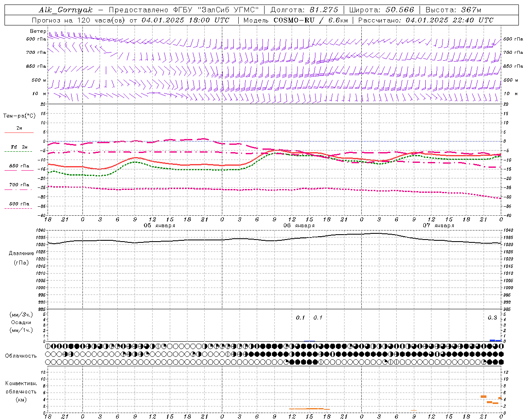Image resolution: width=525 pixels, height=420 pixels.
Task: Click the (мм/3ч.) precipitation unit label
Action: tap(21, 315)
